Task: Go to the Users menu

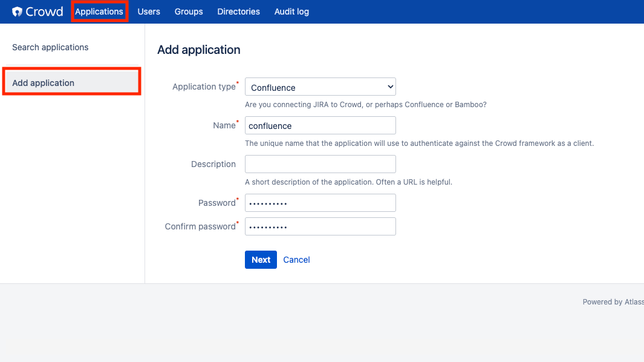Action: 149,12
